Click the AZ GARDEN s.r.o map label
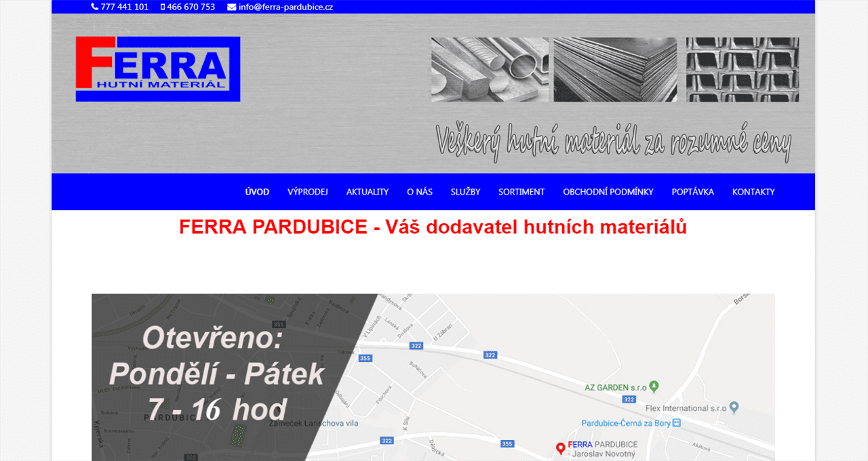Image resolution: width=868 pixels, height=461 pixels. coord(616,388)
